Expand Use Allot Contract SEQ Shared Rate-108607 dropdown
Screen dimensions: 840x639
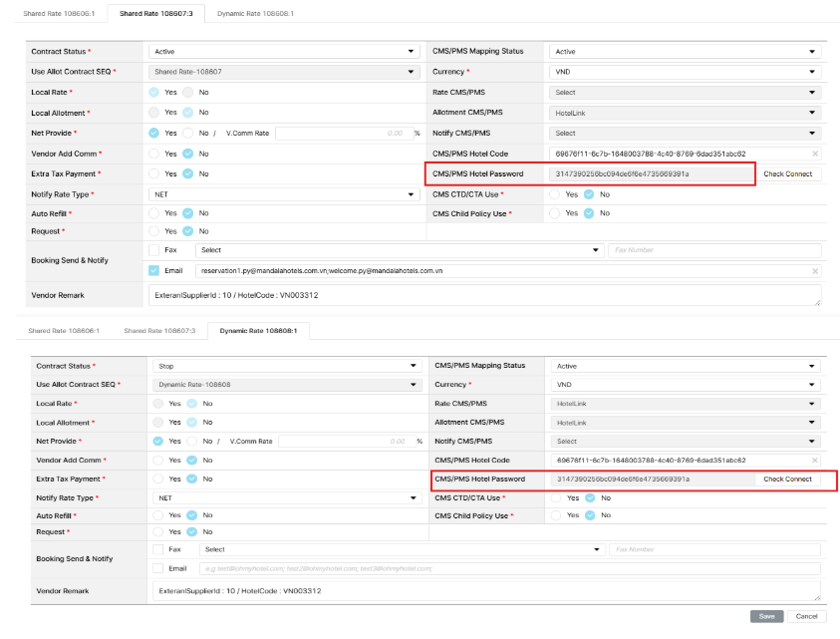coord(284,72)
